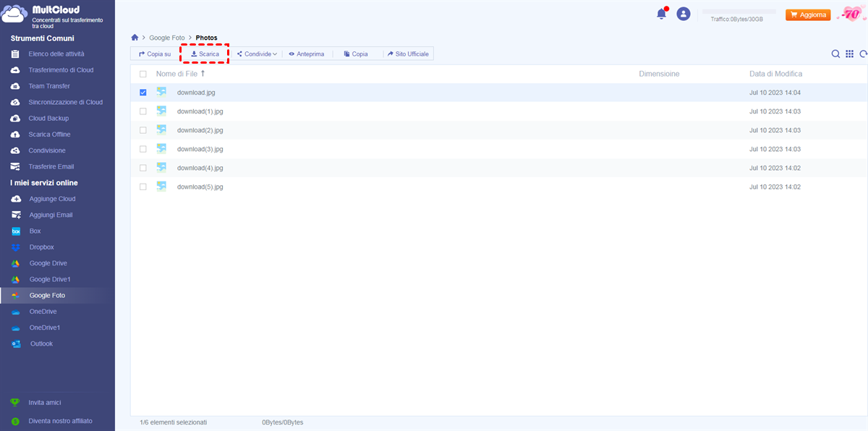Click the Jul 10 2023 14:04 date

775,93
